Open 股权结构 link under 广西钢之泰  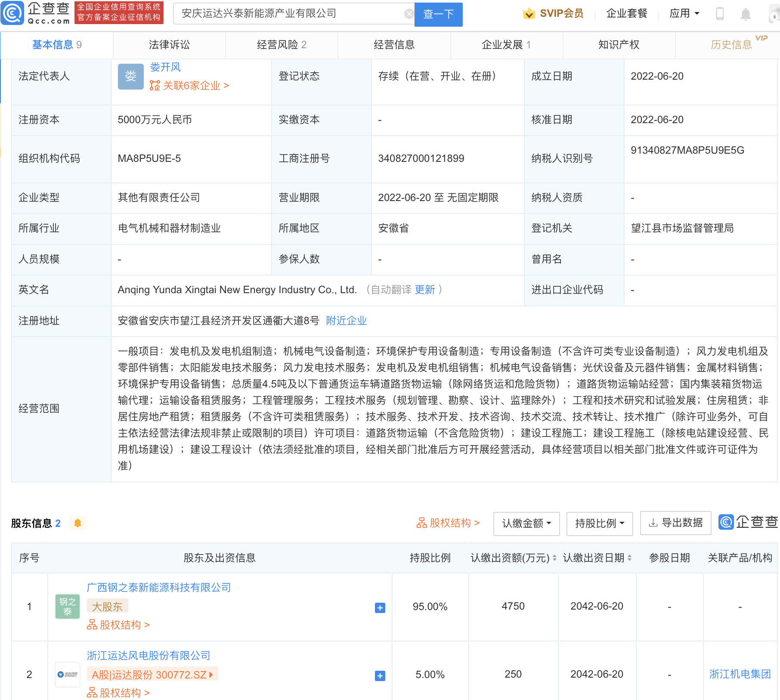pyautogui.click(x=118, y=625)
